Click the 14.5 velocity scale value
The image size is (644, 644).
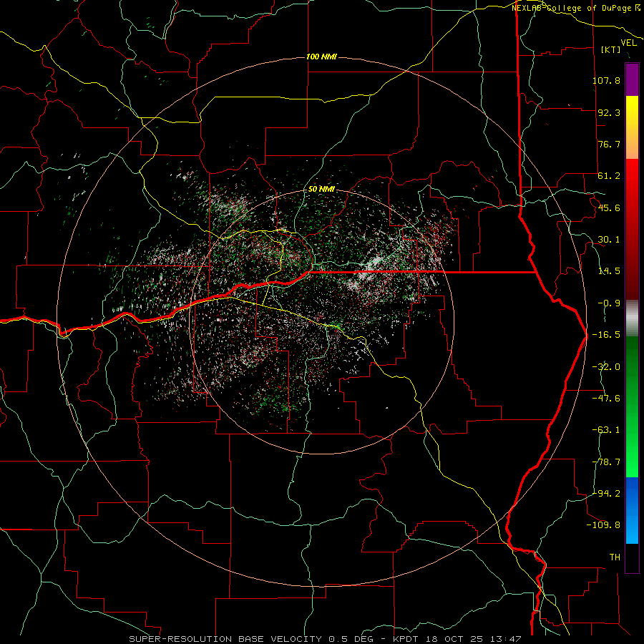click(609, 271)
